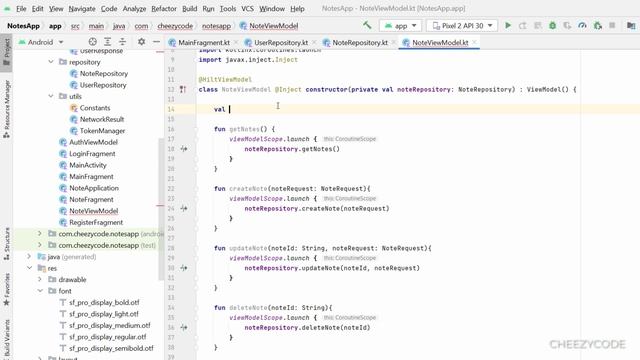Open the app run configuration dropdown

click(400, 26)
